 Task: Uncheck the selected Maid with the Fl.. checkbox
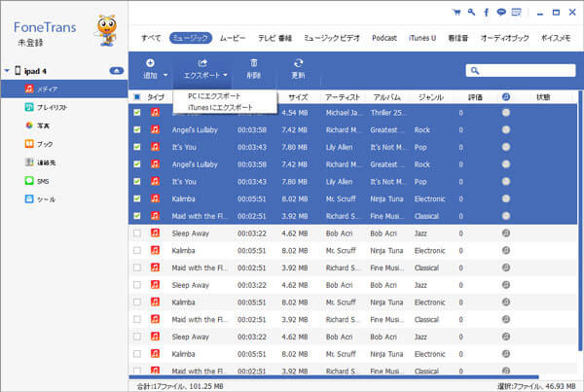(137, 216)
